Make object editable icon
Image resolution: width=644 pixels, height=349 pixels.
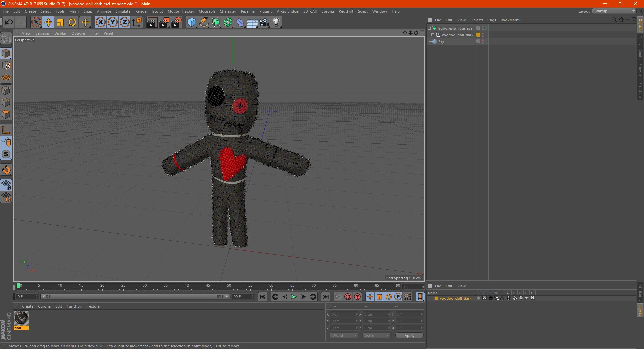pos(6,39)
